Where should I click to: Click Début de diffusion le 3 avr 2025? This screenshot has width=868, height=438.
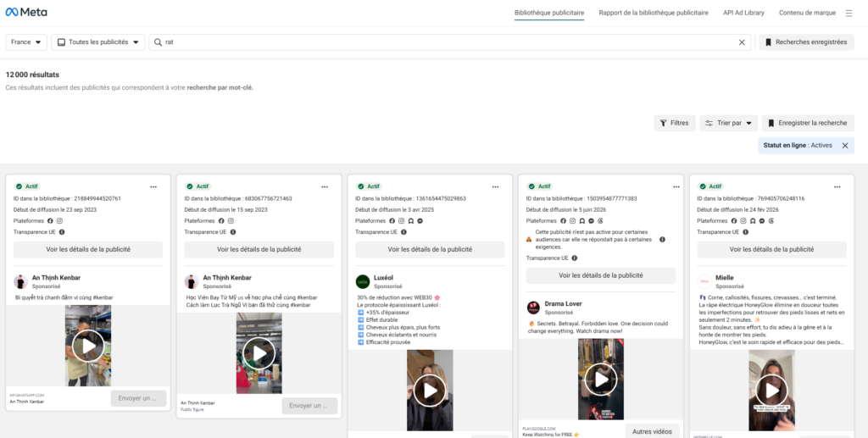pyautogui.click(x=395, y=209)
